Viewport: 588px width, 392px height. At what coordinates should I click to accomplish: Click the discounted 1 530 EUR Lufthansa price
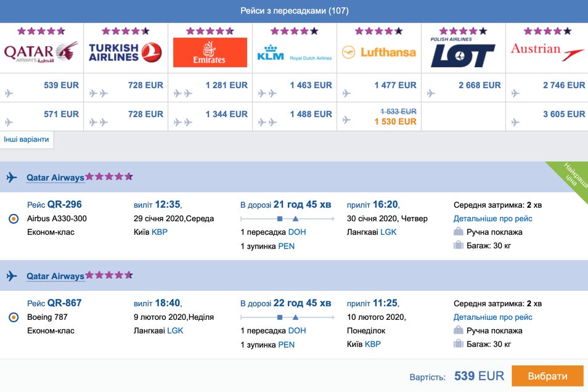(395, 121)
